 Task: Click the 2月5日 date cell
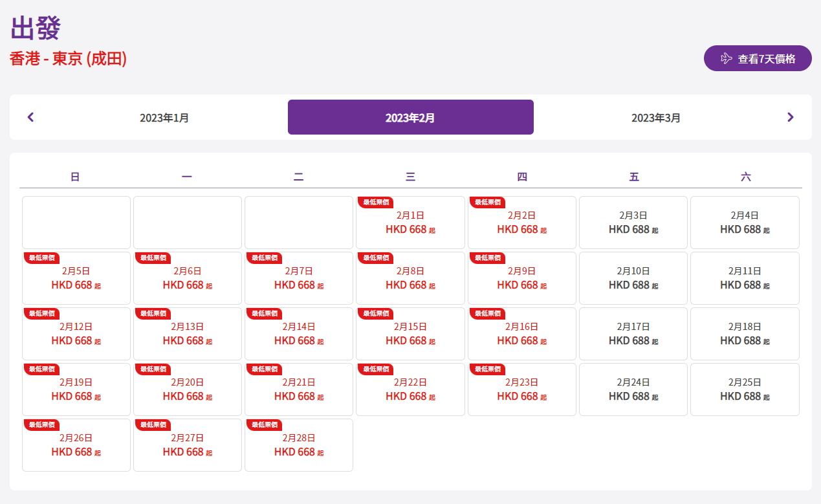[x=76, y=278]
